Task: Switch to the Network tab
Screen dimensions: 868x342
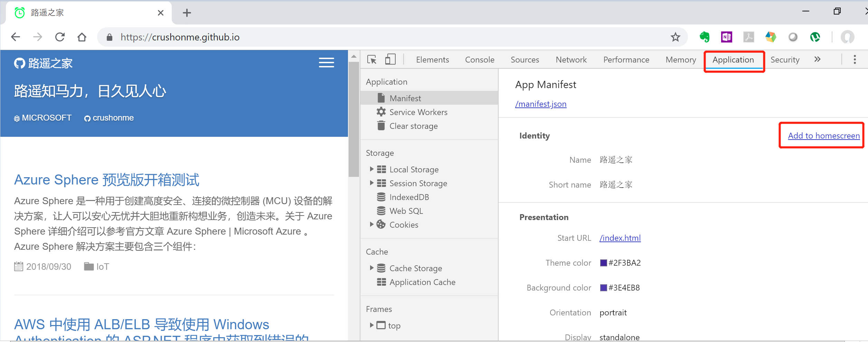Action: 571,60
